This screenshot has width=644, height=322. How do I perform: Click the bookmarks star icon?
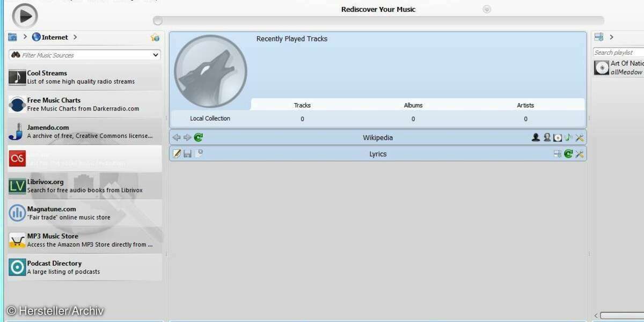coord(155,37)
